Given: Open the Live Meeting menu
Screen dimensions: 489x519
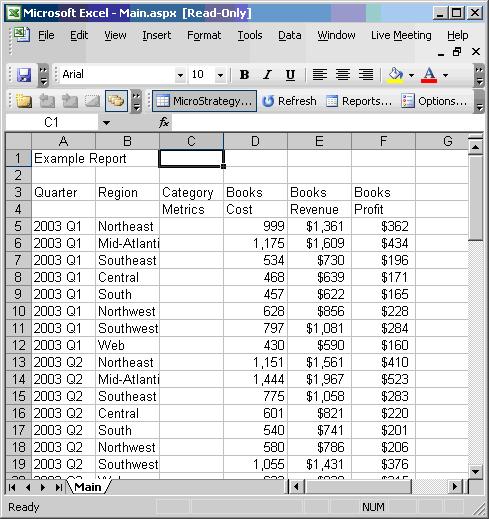Looking at the screenshot, I should pos(401,35).
